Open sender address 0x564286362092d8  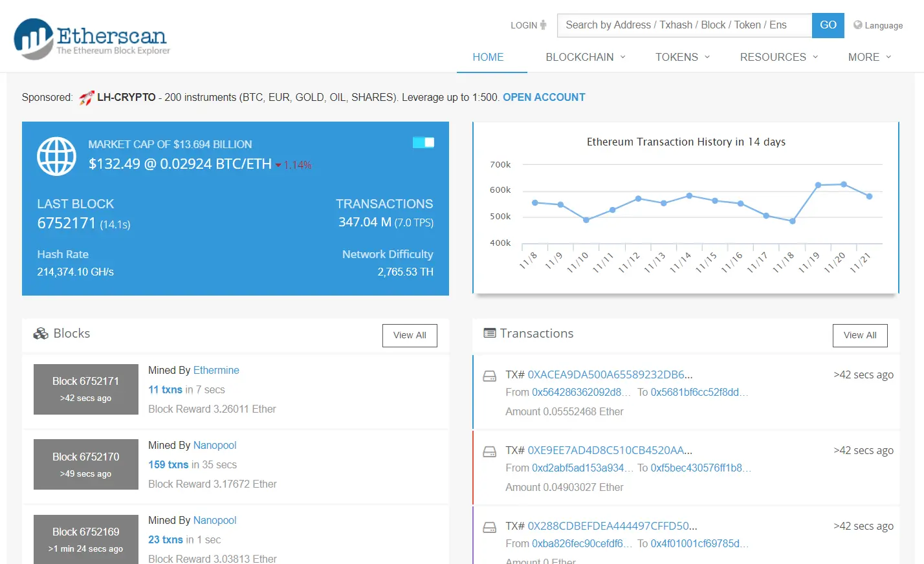coord(582,392)
